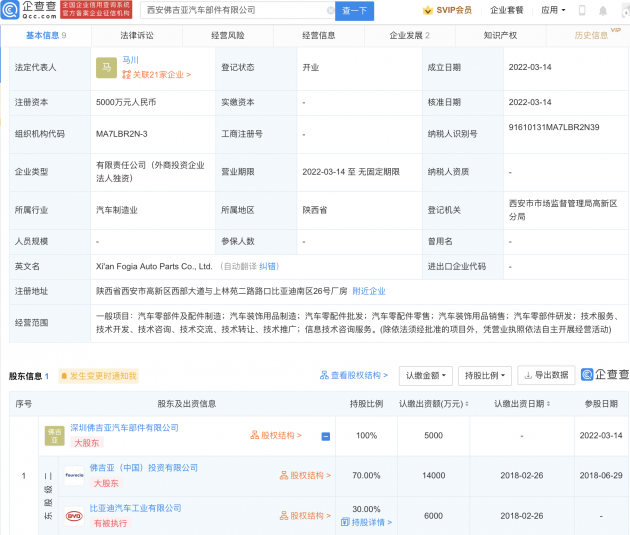Open 查看股权结构 link
Screen dimensions: 630x535
click(354, 375)
